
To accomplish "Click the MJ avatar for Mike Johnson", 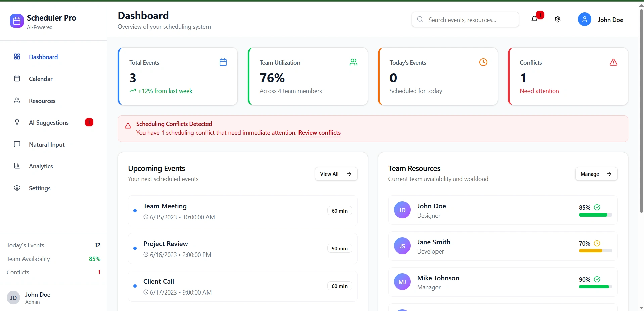I will (402, 282).
